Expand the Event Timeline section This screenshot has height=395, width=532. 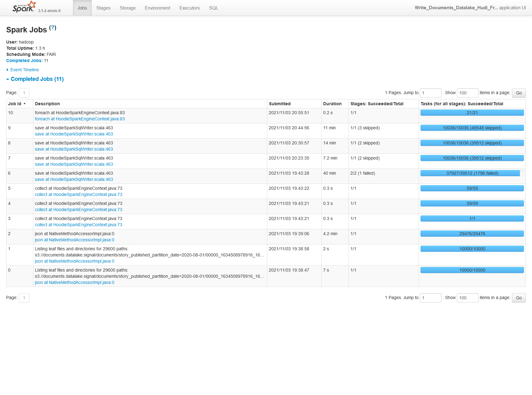24,70
